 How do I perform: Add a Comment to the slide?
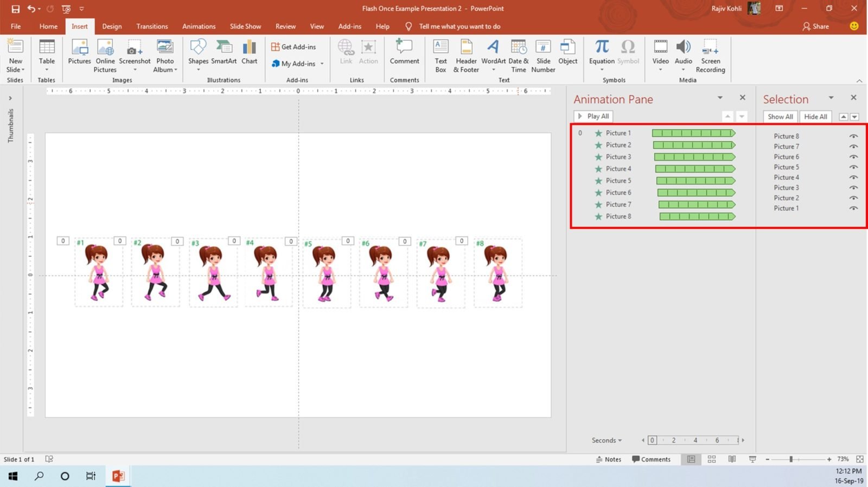coord(404,53)
